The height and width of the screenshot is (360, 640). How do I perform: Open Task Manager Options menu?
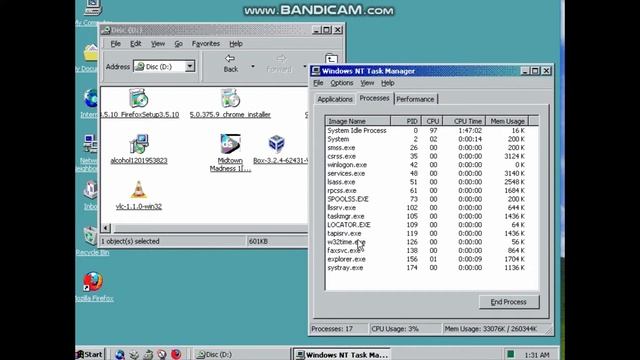click(342, 83)
